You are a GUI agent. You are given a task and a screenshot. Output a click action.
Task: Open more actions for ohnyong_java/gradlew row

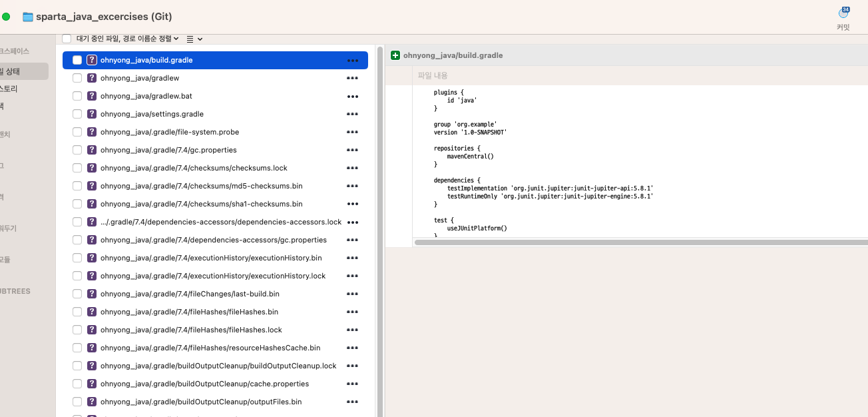click(x=353, y=79)
